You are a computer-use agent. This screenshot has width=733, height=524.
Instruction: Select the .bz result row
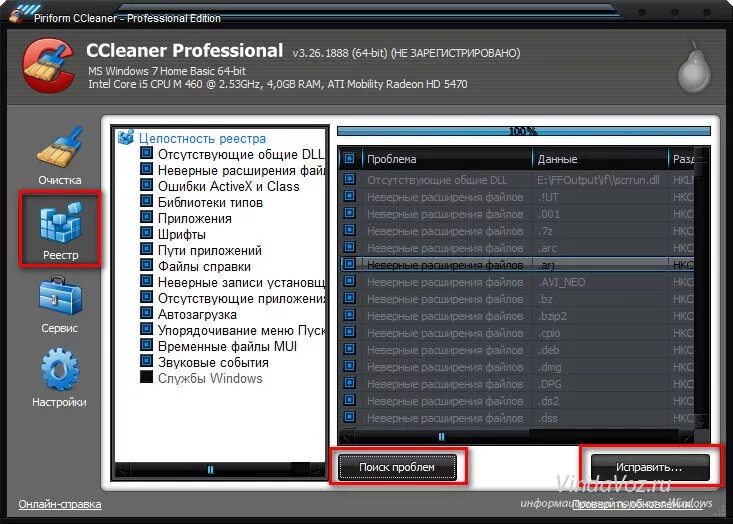518,299
